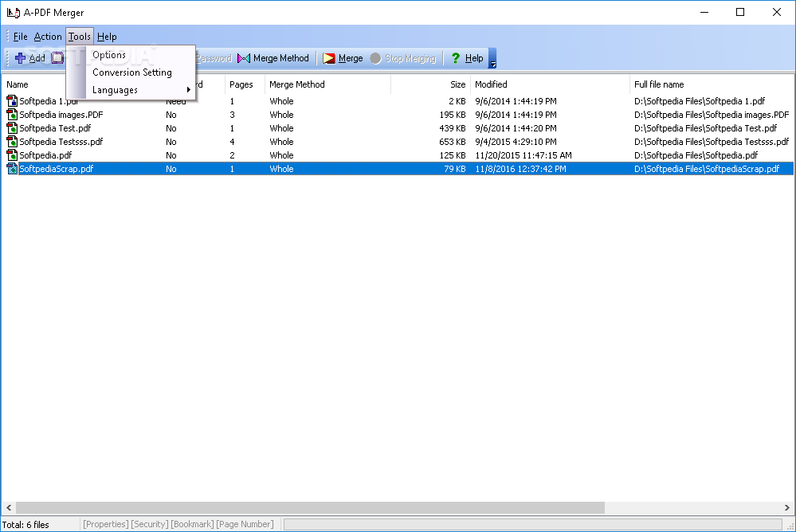Image resolution: width=796 pixels, height=532 pixels.
Task: Sort list by Size column header
Action: pos(430,84)
